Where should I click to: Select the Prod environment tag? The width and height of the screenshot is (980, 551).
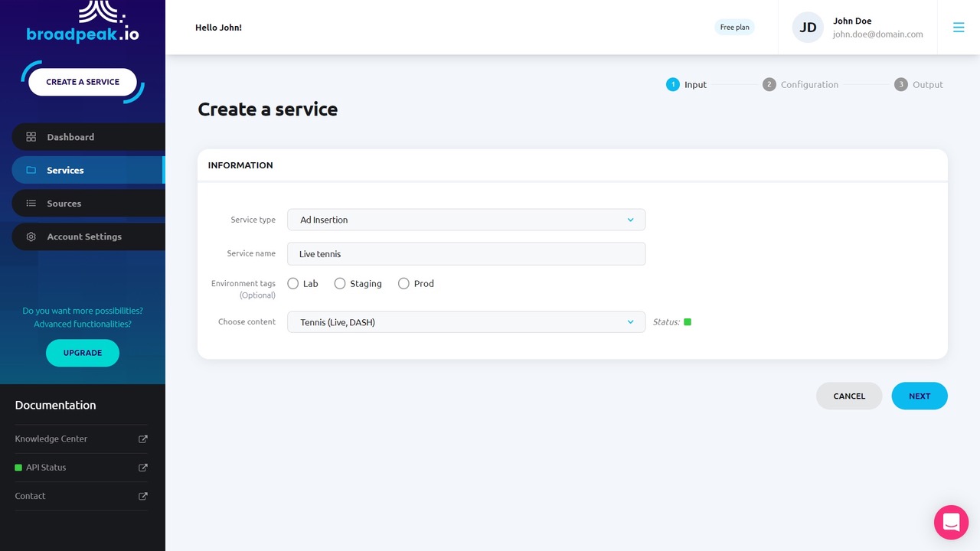pyautogui.click(x=403, y=284)
